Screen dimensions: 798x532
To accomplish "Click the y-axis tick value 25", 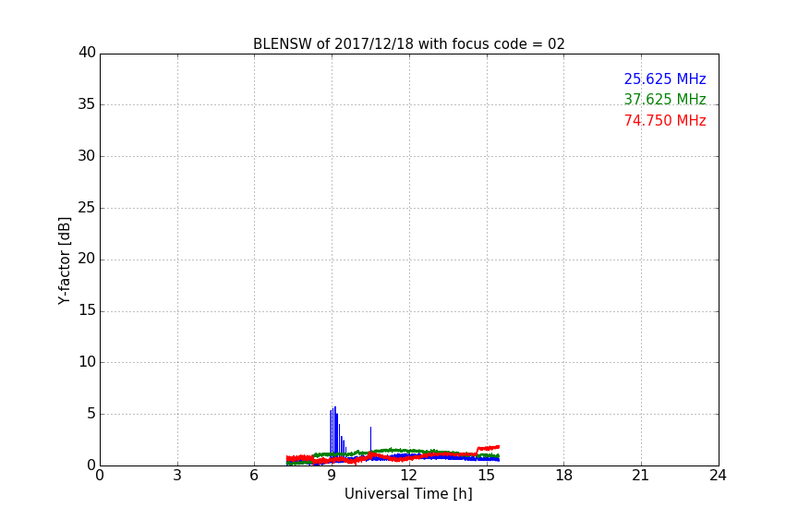I will tap(87, 207).
